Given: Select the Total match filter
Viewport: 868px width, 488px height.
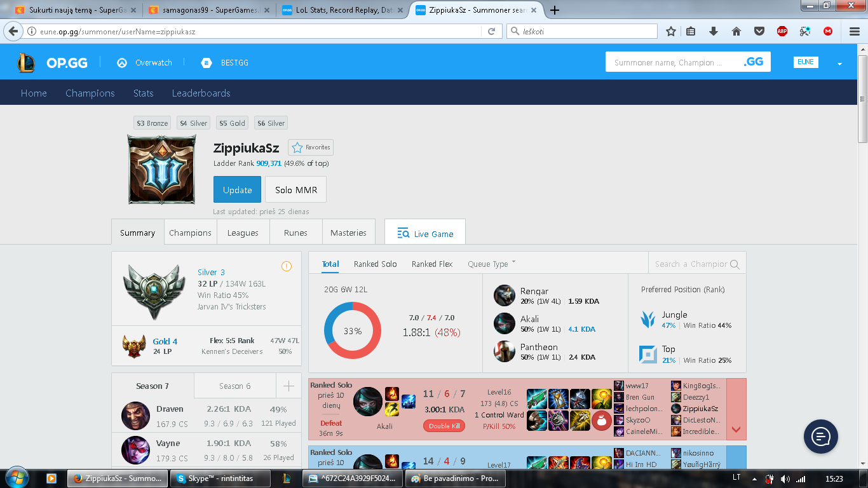Looking at the screenshot, I should click(x=330, y=264).
